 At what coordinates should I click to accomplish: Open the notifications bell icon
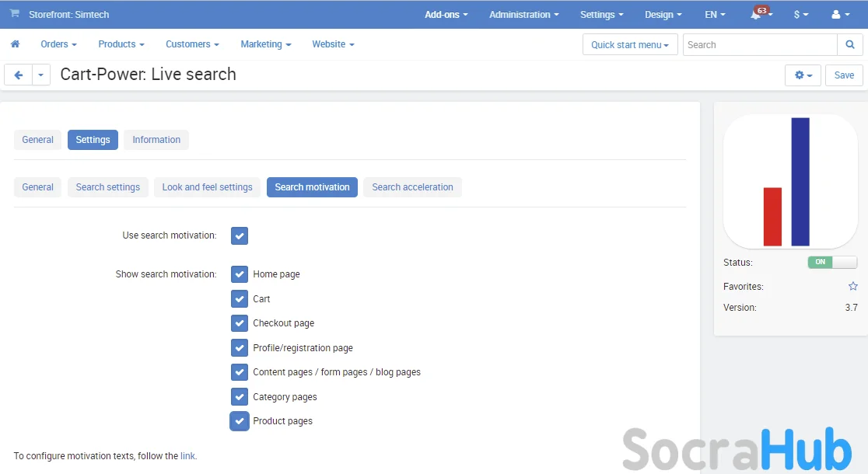coord(756,15)
